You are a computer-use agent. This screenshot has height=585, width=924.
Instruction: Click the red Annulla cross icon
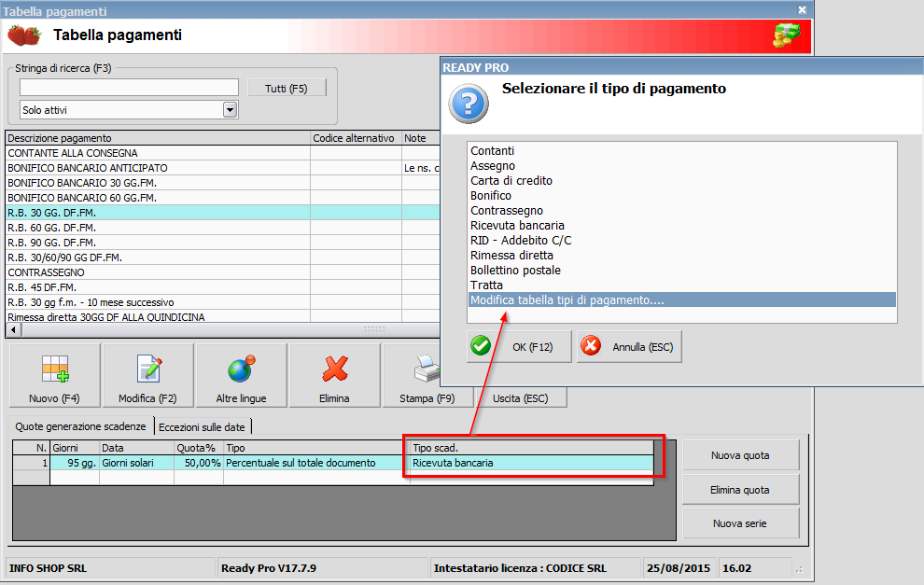pyautogui.click(x=591, y=346)
